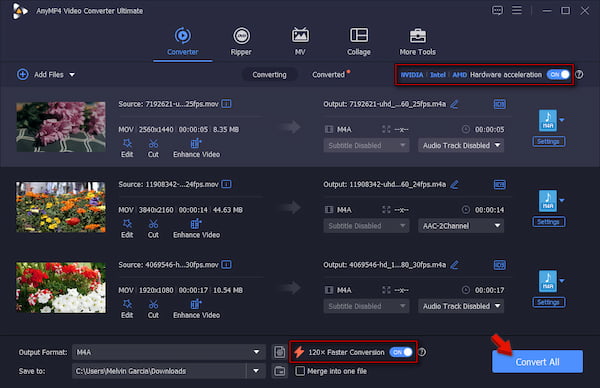Turn off Hardware acceleration toggle
The height and width of the screenshot is (388, 600).
click(x=558, y=75)
